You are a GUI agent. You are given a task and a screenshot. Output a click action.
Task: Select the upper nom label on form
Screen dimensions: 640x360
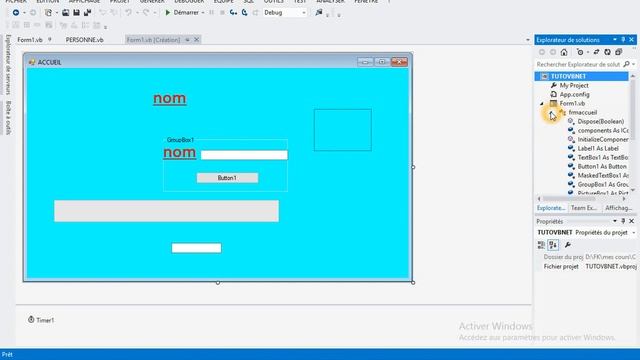(x=170, y=98)
